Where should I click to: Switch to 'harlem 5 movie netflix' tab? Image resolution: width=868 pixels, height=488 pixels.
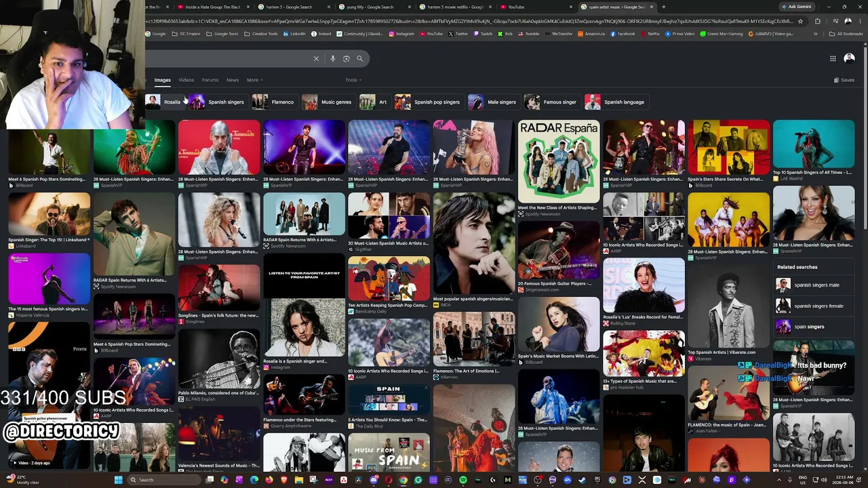point(454,7)
